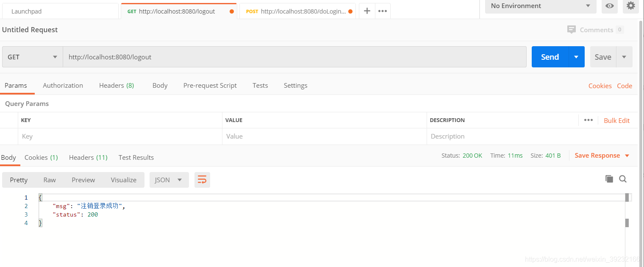
Task: Open the GET method dropdown
Action: [x=33, y=57]
